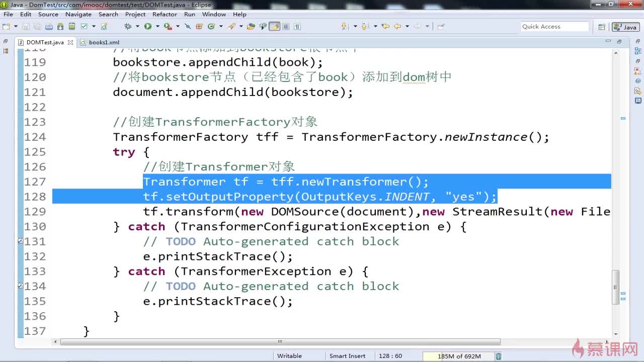The height and width of the screenshot is (362, 644).
Task: Click the Print icon in the toolbar
Action: click(49, 26)
